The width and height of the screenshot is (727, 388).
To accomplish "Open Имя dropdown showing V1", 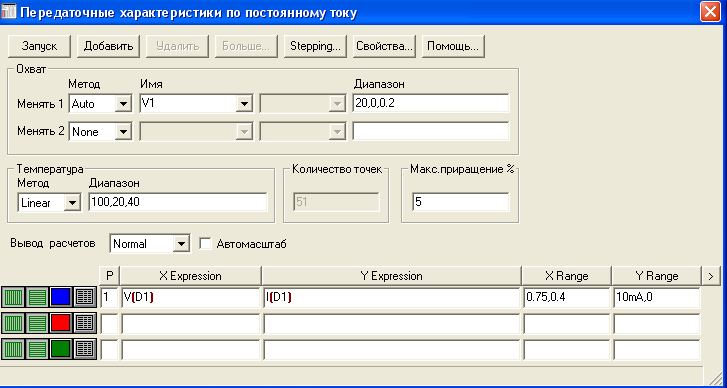I will click(244, 104).
